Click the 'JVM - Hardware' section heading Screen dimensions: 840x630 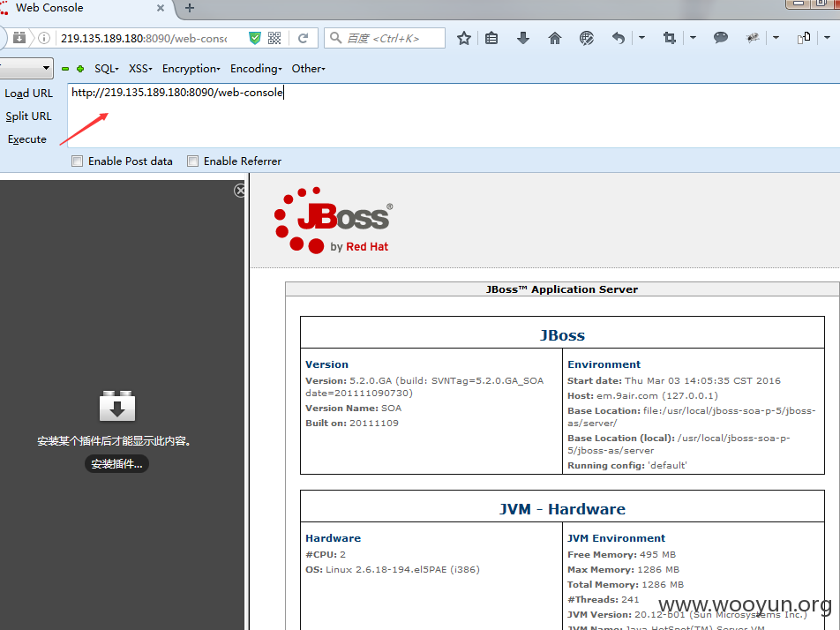click(563, 509)
